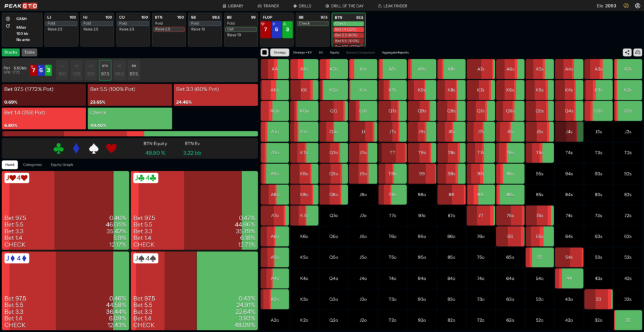Switch to Table view toggle
The height and width of the screenshot is (332, 644).
(x=29, y=52)
